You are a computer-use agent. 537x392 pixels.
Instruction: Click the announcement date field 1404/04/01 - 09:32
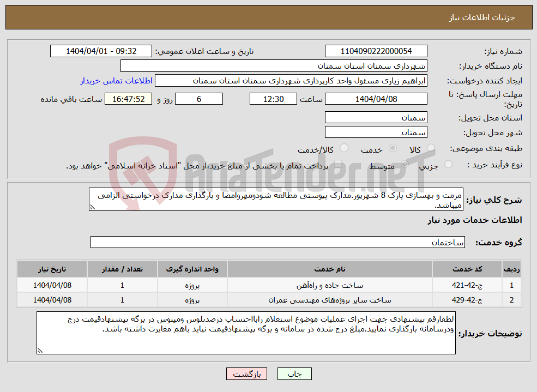click(x=101, y=51)
